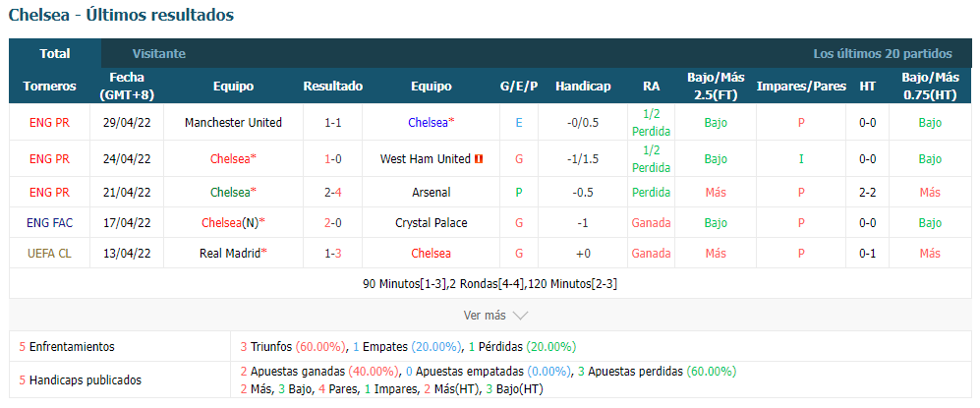Open the 2-4 result against Arsenal
Image resolution: width=980 pixels, height=408 pixels.
coord(332,193)
